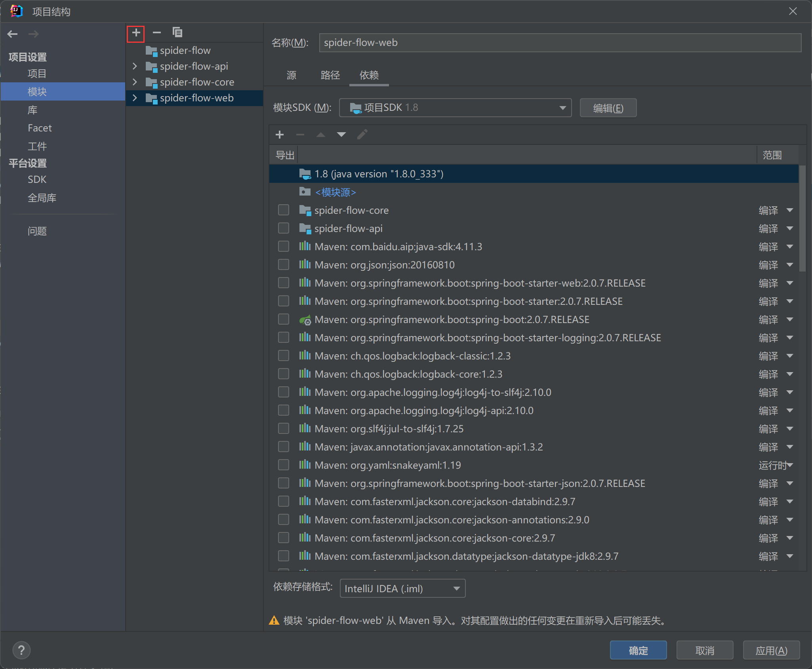The width and height of the screenshot is (812, 669).
Task: Click the edit dependency pencil icon
Action: coord(362,135)
